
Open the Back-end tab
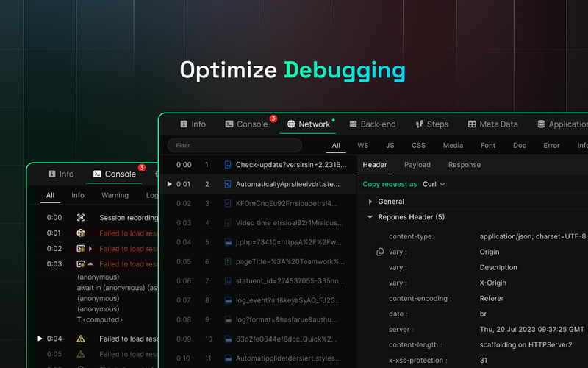pyautogui.click(x=373, y=124)
